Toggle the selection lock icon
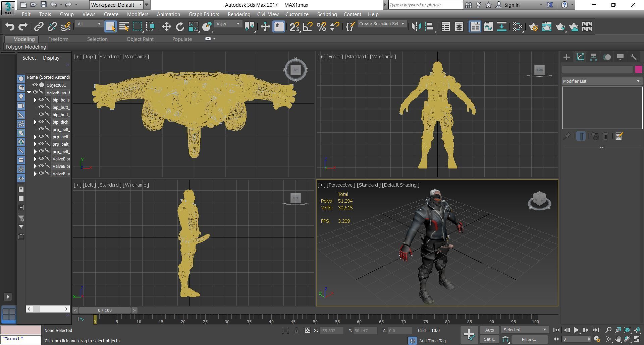 tap(297, 331)
